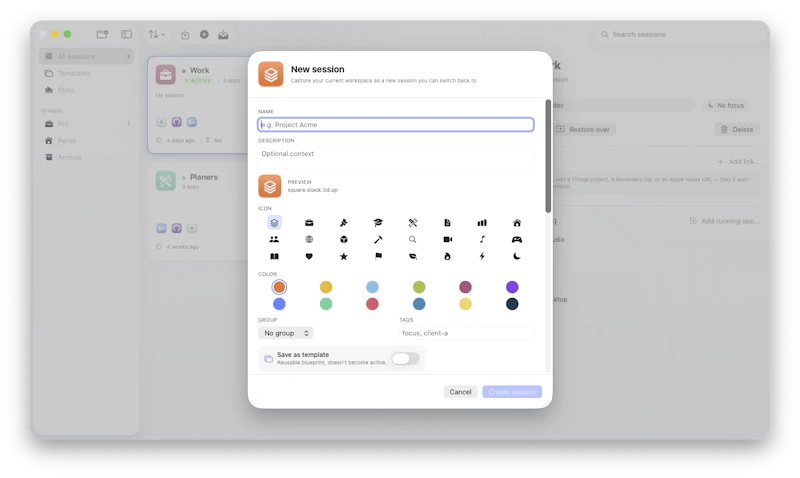Choose the game controller icon
The width and height of the screenshot is (800, 478).
(517, 239)
